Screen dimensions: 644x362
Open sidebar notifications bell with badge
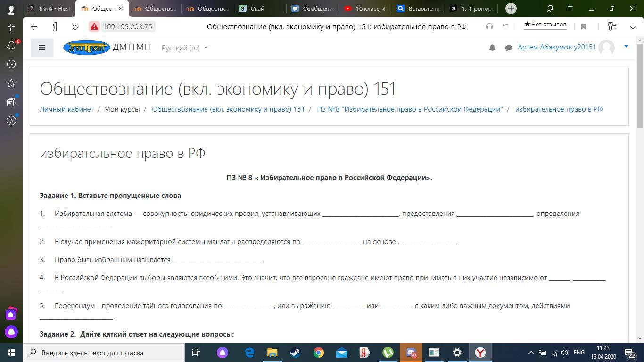click(11, 45)
